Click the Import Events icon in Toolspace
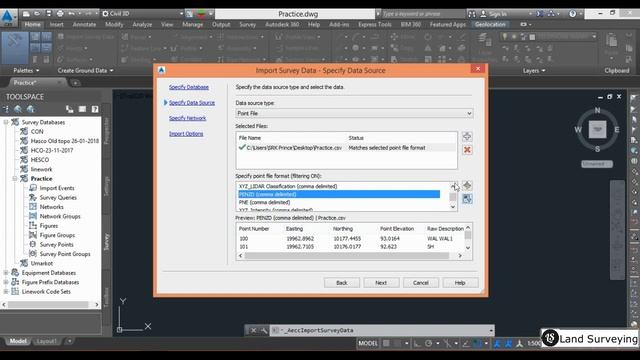 (33, 188)
